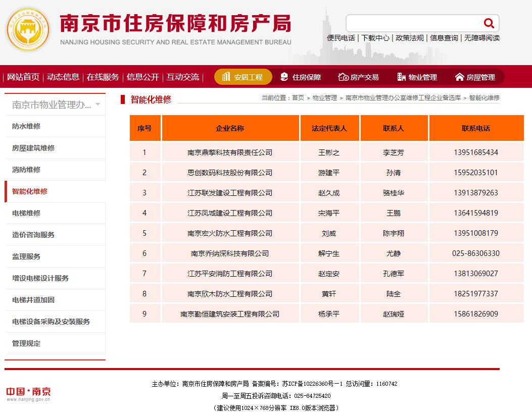Image resolution: width=532 pixels, height=418 pixels.
Task: Click the 物业管理 building icon
Action: click(401, 77)
